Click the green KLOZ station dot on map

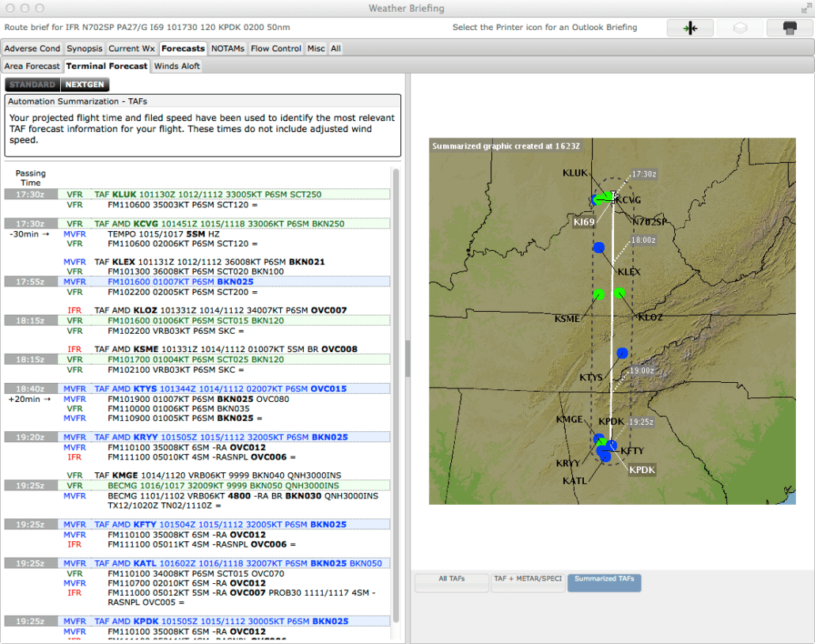620,294
